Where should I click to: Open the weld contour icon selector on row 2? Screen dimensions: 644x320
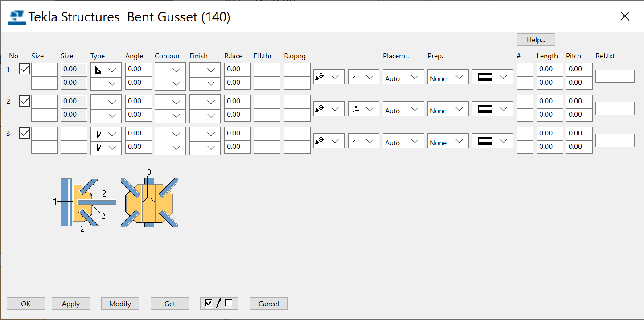point(363,109)
